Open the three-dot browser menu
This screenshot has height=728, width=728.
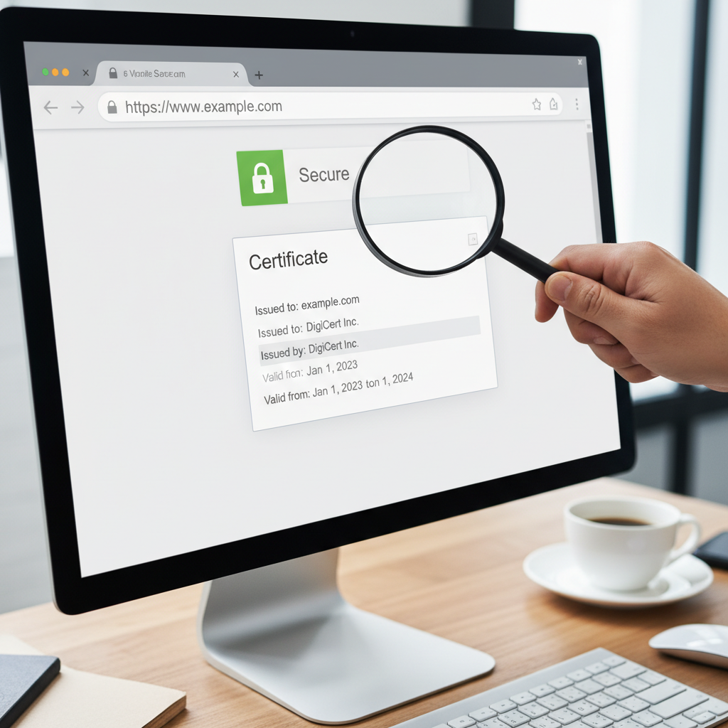[x=577, y=105]
